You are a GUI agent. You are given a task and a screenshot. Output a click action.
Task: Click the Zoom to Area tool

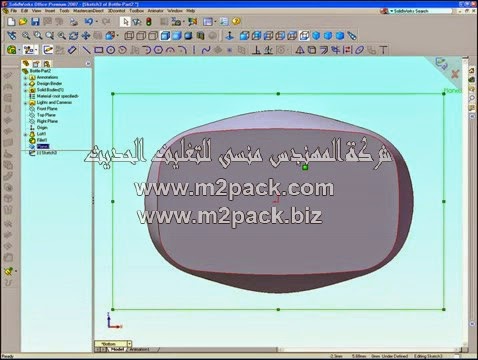38,35
